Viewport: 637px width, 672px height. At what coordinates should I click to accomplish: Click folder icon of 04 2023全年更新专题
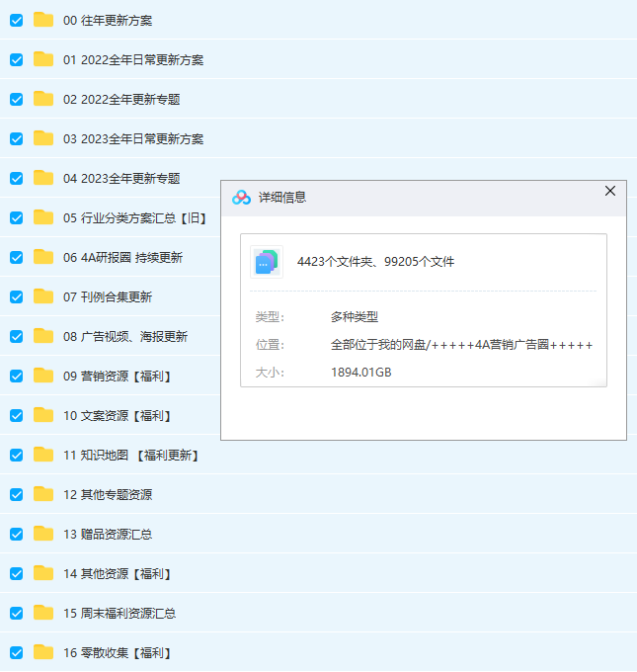click(43, 178)
